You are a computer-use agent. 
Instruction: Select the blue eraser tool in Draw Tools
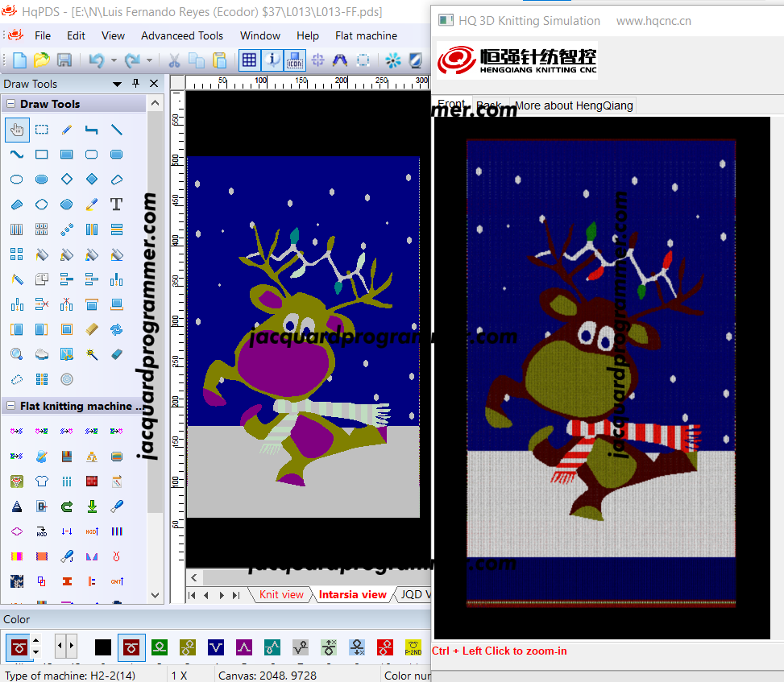pyautogui.click(x=117, y=354)
